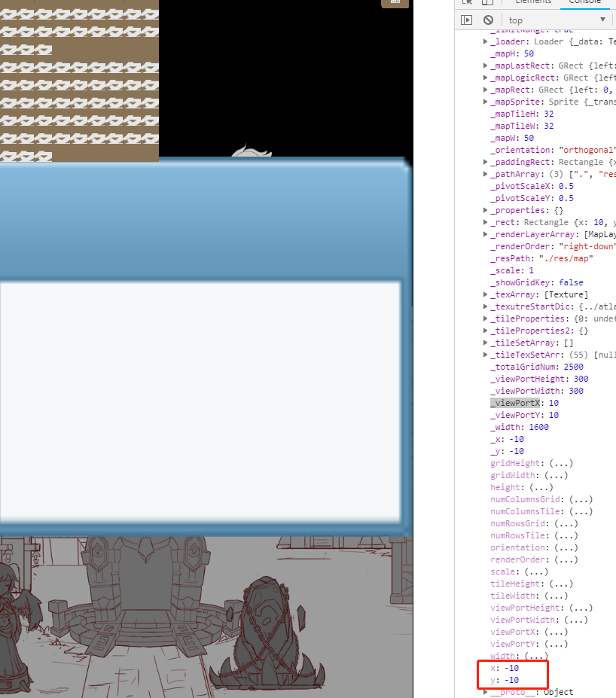Invoke the gridHeight getter (...)
Viewport: 616px width, 698px height.
point(561,463)
